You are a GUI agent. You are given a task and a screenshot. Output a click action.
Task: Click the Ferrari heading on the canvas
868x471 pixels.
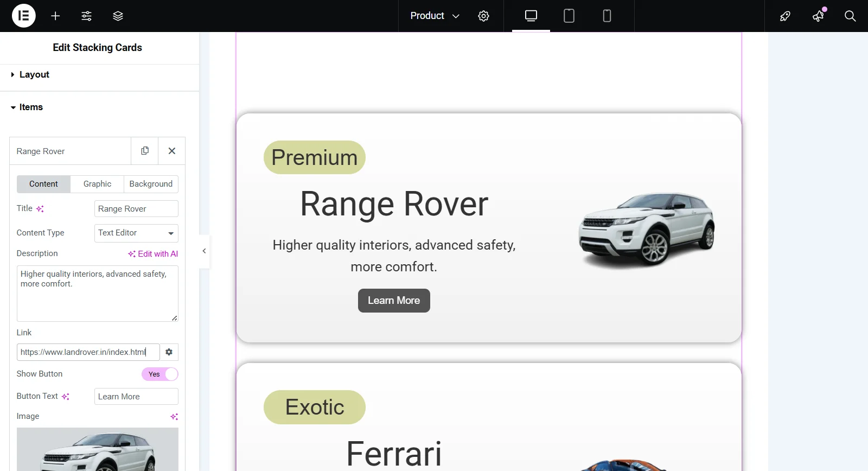(394, 454)
